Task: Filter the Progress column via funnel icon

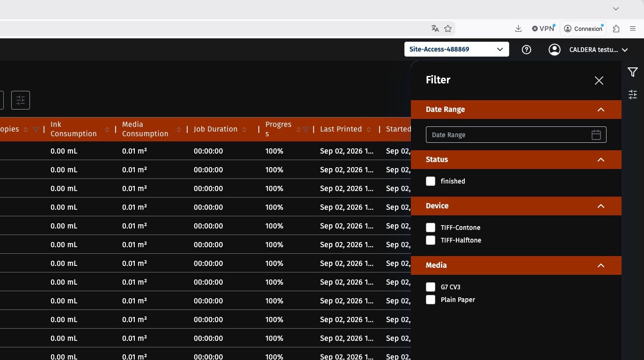Action: (306, 130)
